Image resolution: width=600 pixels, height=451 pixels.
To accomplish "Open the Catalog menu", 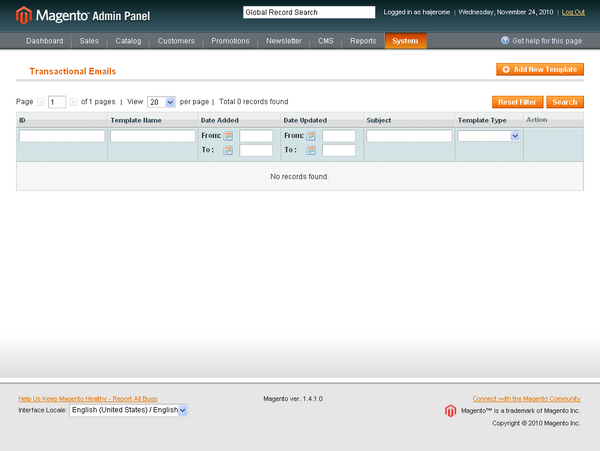I will pos(128,41).
